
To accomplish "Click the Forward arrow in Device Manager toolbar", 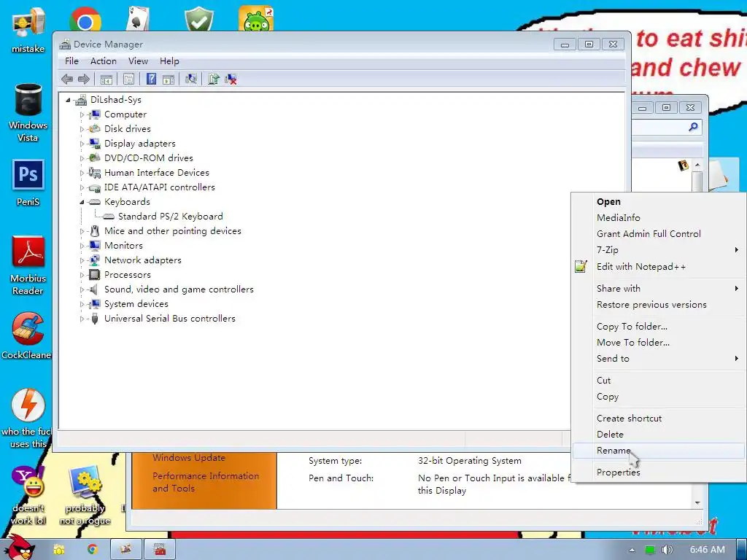I will 83,79.
